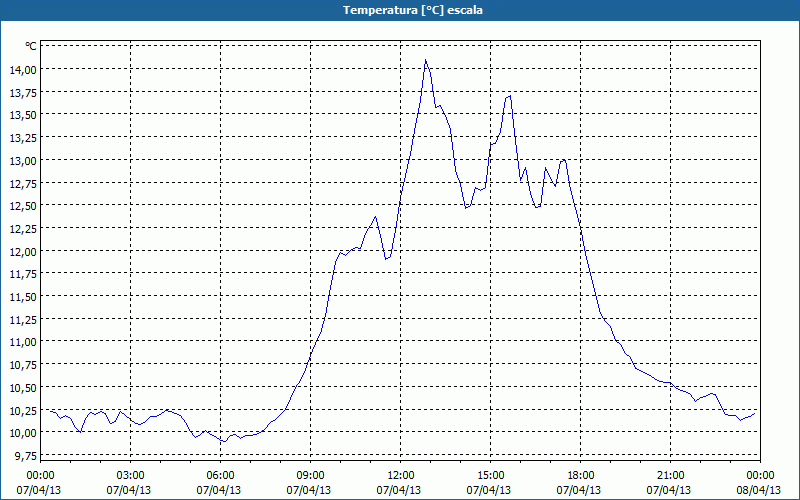Click the chart title 'Temperatura [°C] escala'
The image size is (800, 500).
[x=413, y=10]
